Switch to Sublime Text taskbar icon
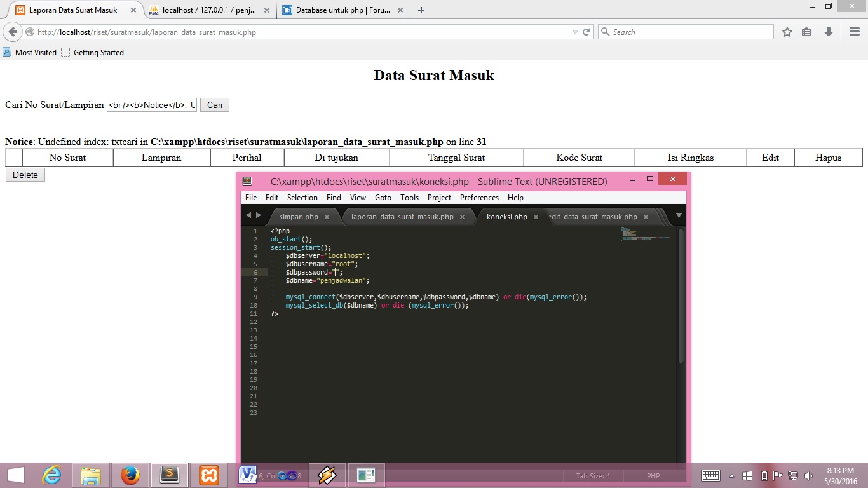868x488 pixels. pos(170,475)
